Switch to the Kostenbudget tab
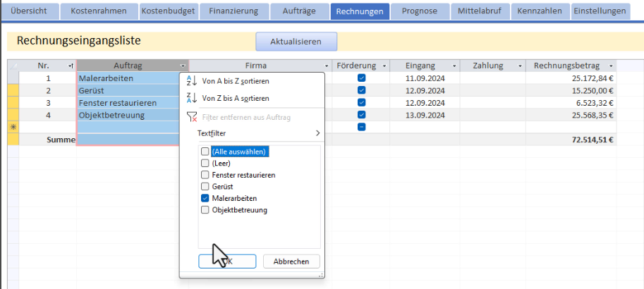The image size is (644, 289). click(167, 11)
